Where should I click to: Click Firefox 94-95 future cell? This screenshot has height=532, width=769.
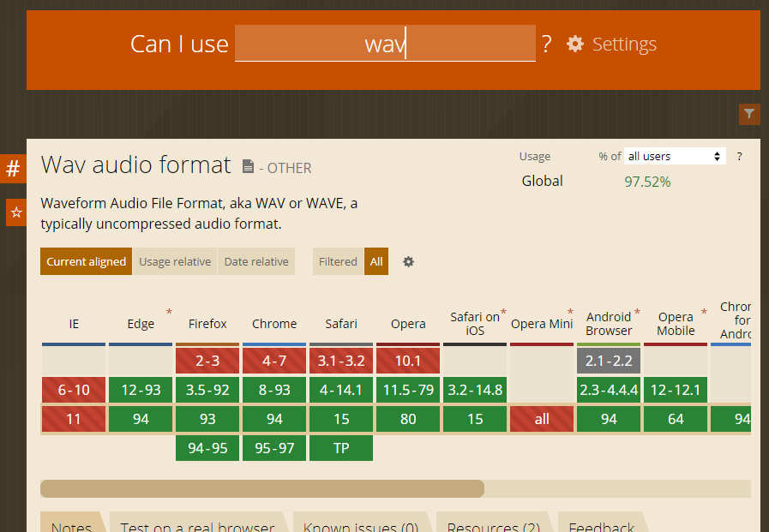point(207,448)
